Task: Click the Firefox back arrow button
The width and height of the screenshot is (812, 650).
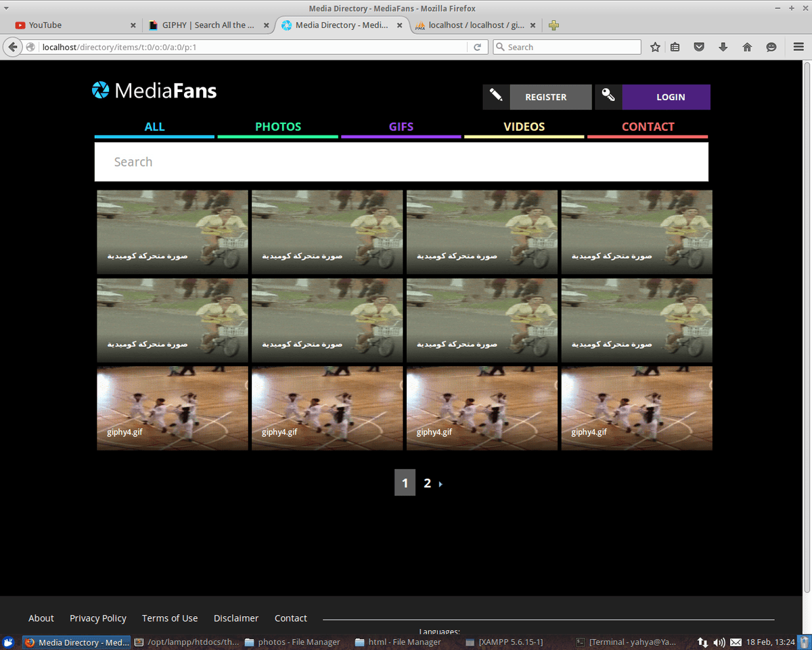Action: [12, 47]
